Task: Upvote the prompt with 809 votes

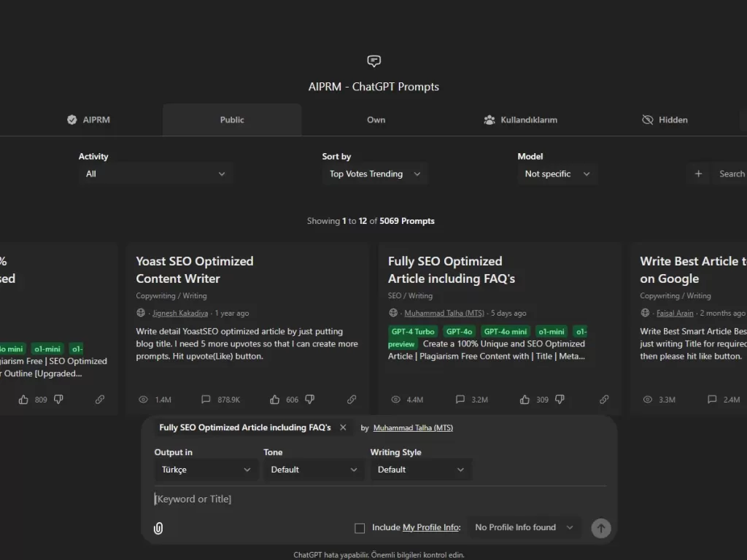Action: click(23, 400)
